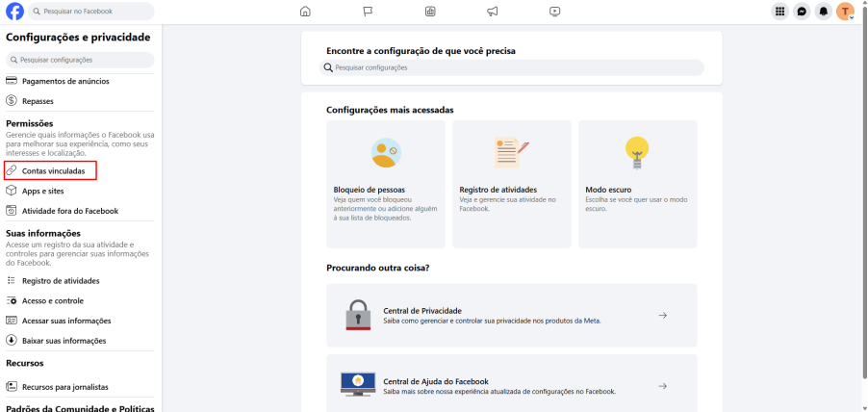Open the apps grid menu

pos(780,12)
